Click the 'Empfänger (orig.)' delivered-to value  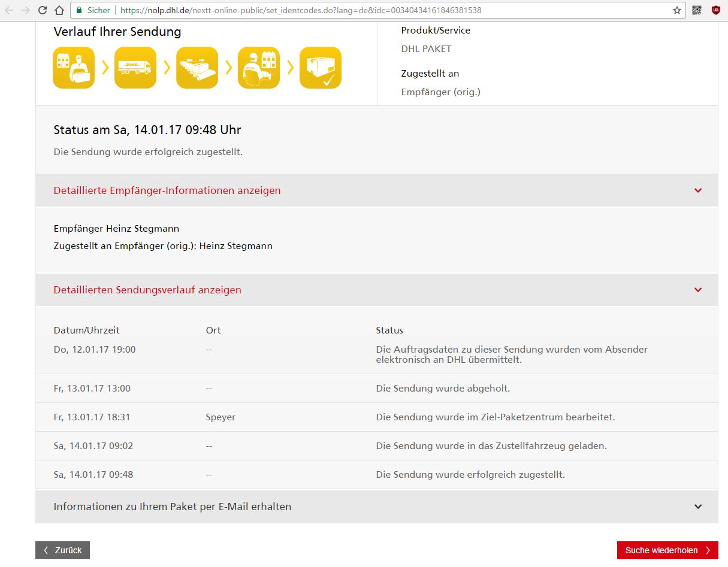click(x=441, y=92)
